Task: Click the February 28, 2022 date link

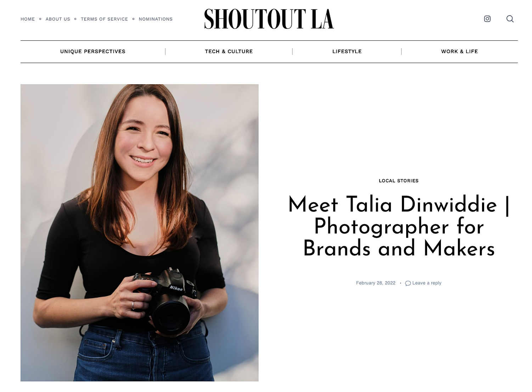Action: pyautogui.click(x=376, y=283)
